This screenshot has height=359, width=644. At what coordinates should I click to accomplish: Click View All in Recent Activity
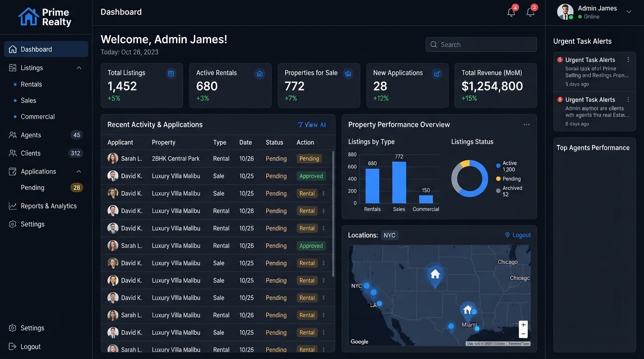click(x=312, y=125)
